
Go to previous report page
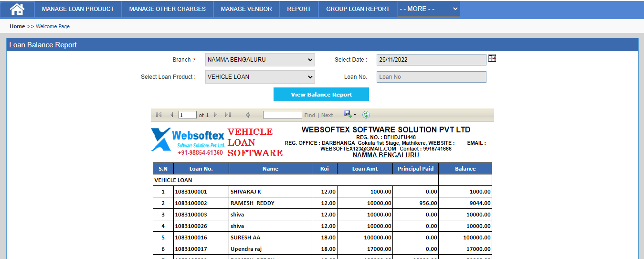click(x=171, y=115)
